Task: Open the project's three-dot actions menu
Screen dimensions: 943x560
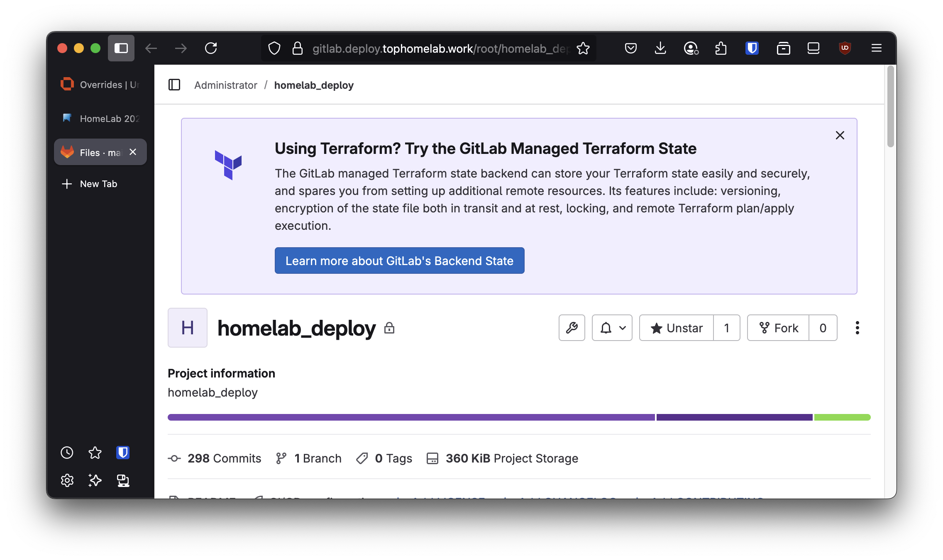Action: 857,328
